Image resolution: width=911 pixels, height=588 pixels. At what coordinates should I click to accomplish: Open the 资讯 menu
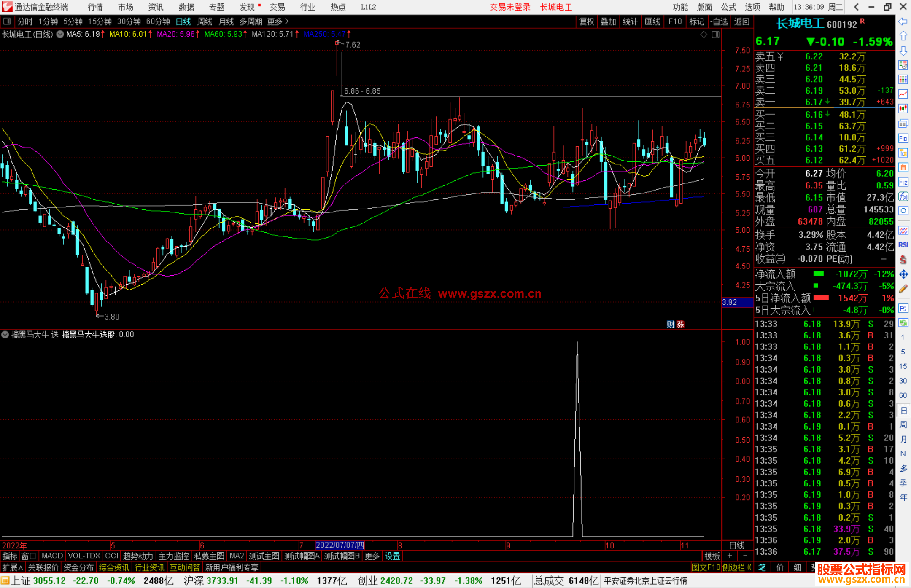pos(156,7)
